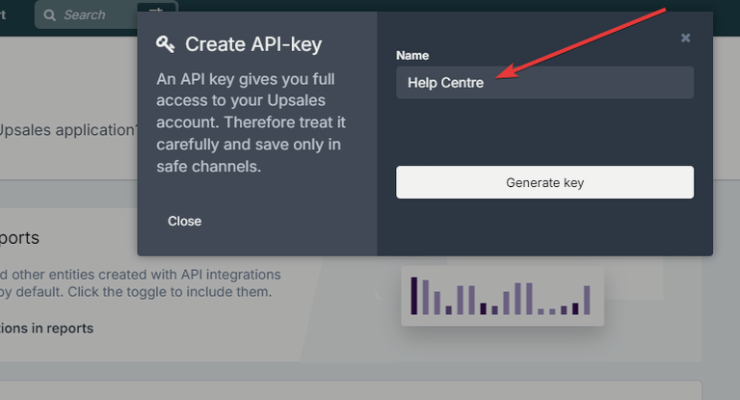
Task: Select the tallest dark bar in the chart
Action: (414, 296)
